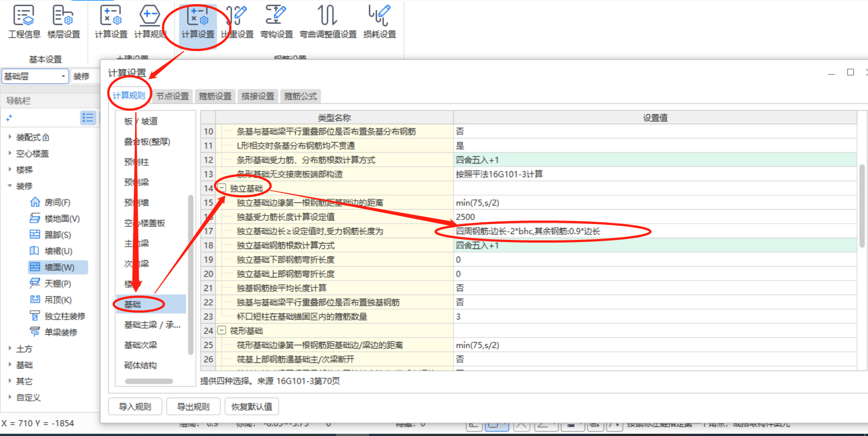
Task: Click the navigation list view icon
Action: [x=88, y=118]
